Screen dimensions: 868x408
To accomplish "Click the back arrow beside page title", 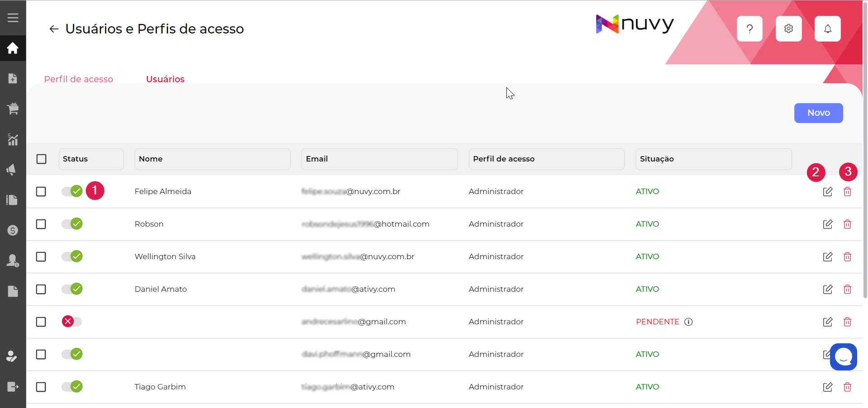I will [x=54, y=29].
